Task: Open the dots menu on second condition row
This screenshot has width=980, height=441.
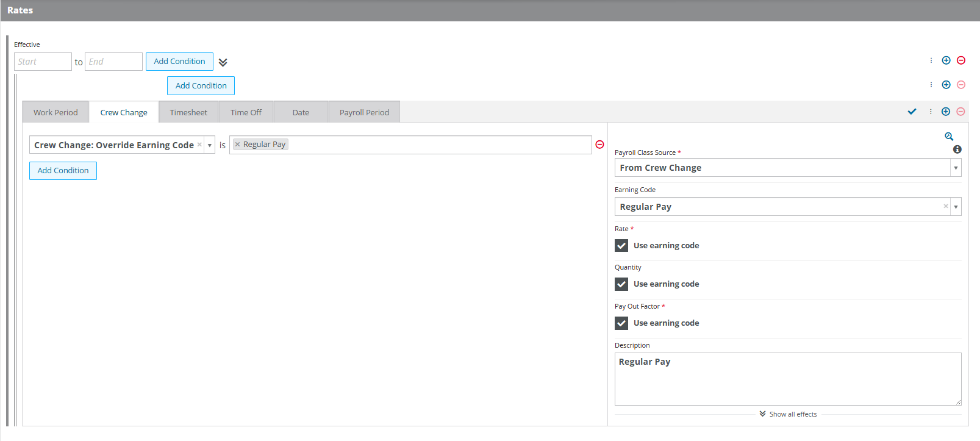Action: click(x=931, y=85)
